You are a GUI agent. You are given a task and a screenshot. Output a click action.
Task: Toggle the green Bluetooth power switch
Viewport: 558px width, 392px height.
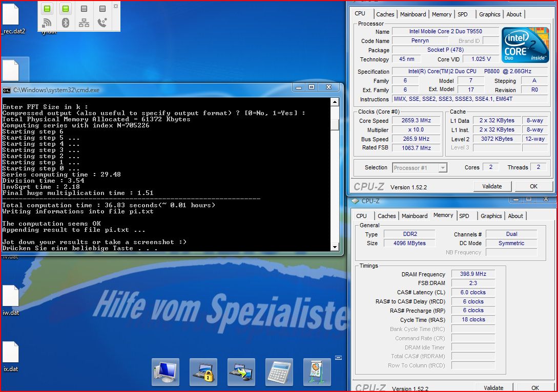(x=65, y=9)
